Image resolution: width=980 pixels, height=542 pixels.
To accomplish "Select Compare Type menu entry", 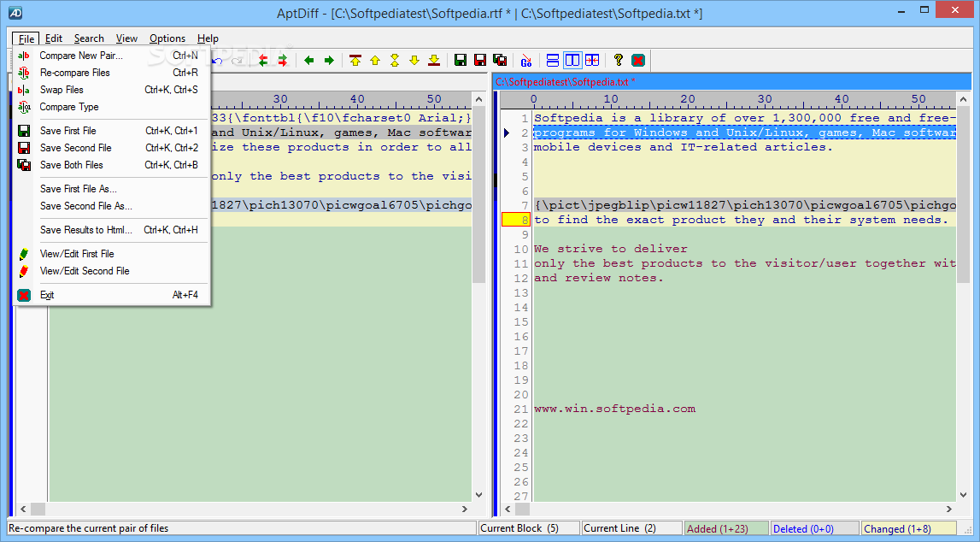I will 111,107.
